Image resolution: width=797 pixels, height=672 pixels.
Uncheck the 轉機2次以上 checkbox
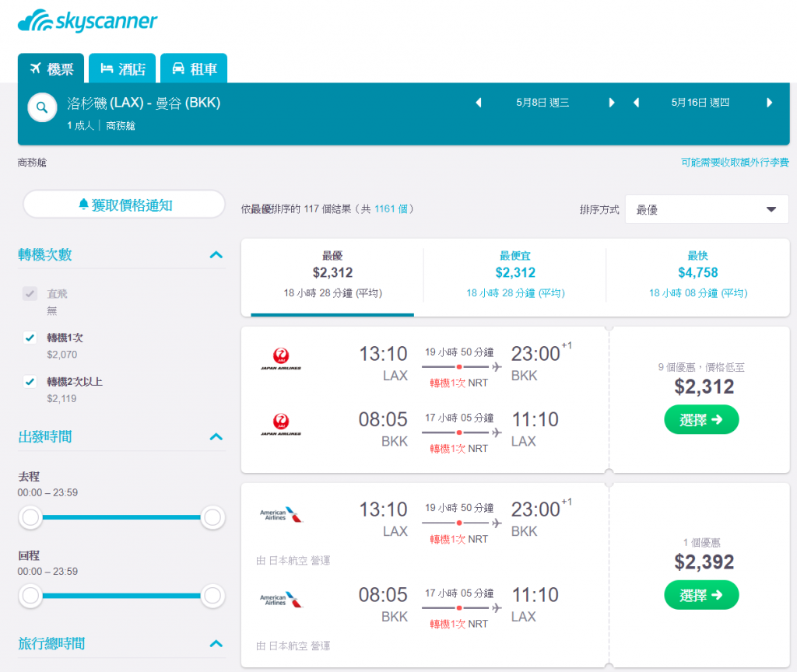tap(30, 381)
